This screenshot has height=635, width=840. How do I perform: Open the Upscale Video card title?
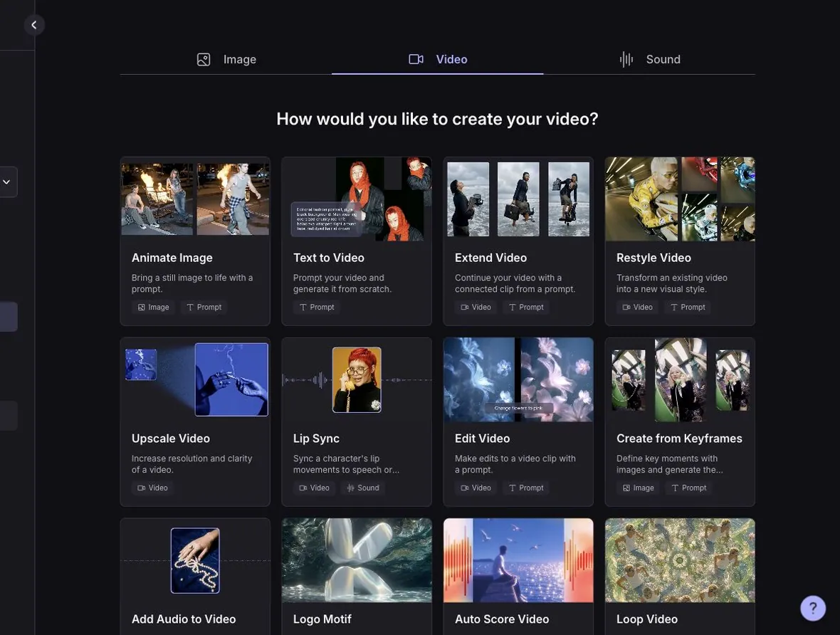click(171, 439)
